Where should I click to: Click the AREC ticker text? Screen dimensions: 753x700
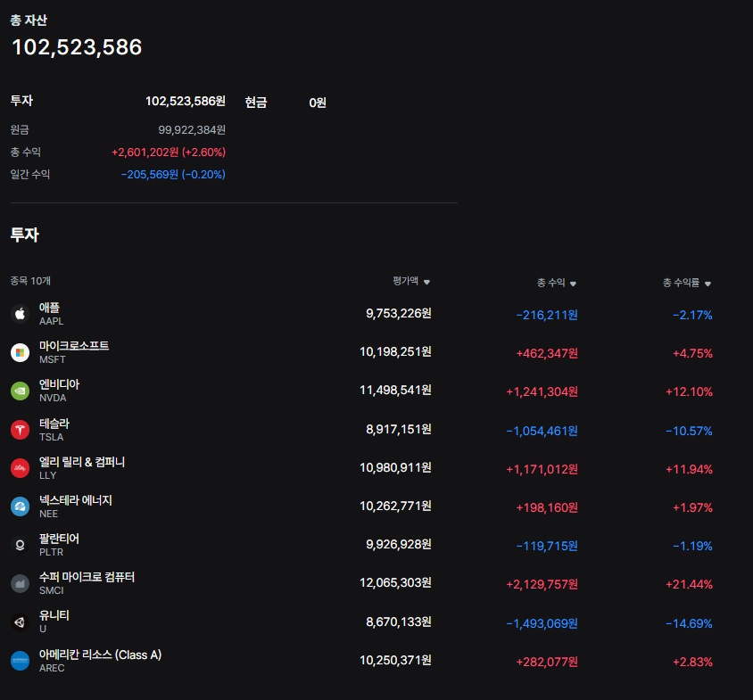pos(52,668)
